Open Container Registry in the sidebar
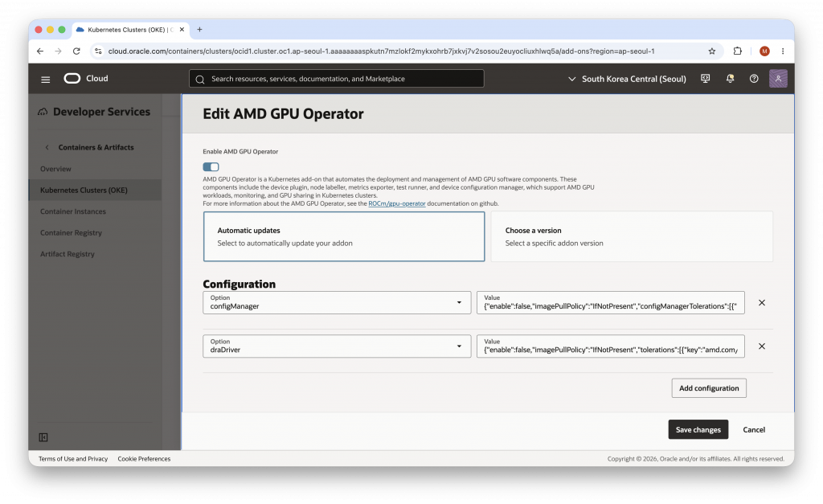The height and width of the screenshot is (504, 823). click(x=71, y=232)
